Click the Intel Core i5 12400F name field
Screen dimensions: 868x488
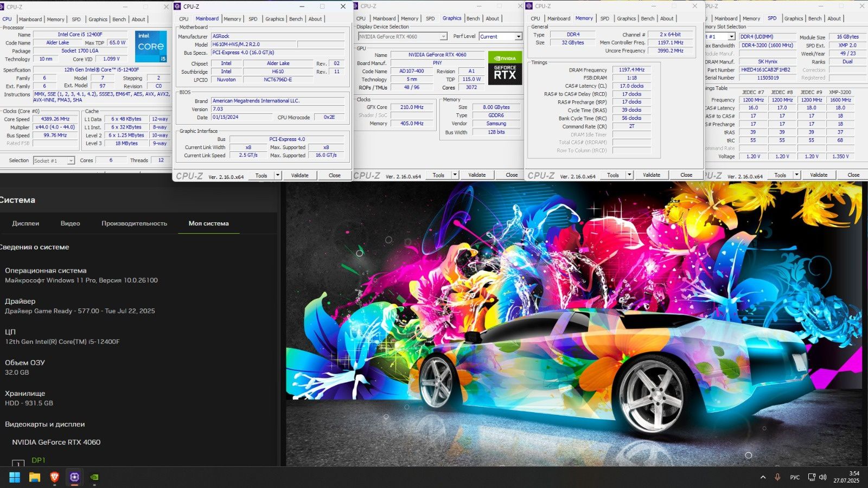click(x=80, y=35)
